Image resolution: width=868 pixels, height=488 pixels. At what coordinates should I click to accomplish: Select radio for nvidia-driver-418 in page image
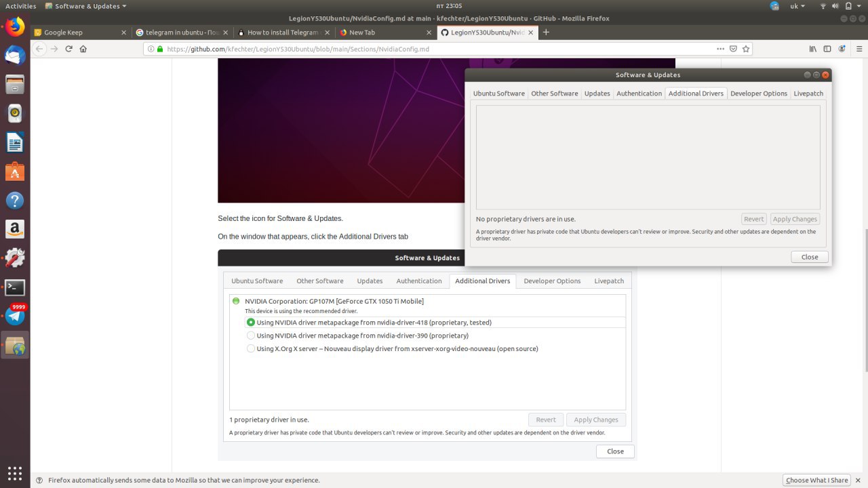pos(251,323)
